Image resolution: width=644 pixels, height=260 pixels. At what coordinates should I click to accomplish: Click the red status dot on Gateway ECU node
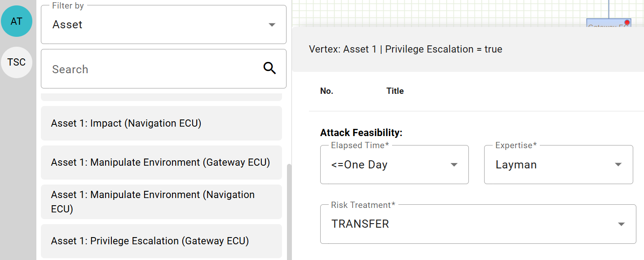coord(626,21)
